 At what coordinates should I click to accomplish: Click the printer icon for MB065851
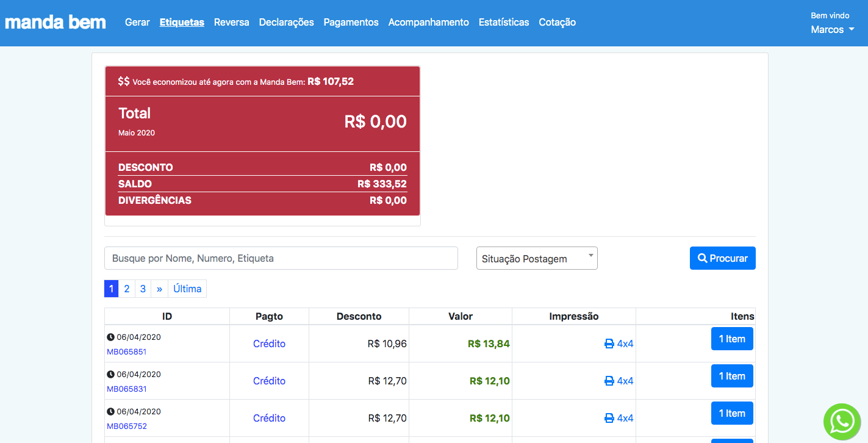point(609,344)
